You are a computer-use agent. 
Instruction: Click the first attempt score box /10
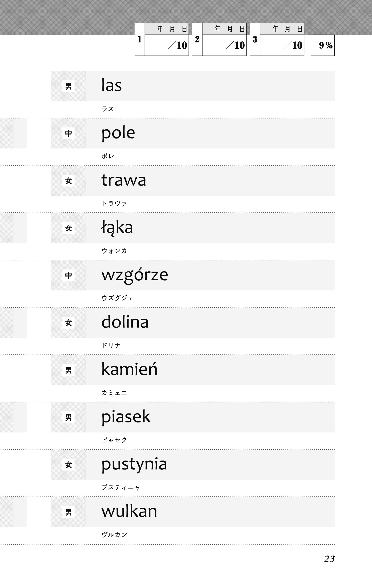(167, 45)
